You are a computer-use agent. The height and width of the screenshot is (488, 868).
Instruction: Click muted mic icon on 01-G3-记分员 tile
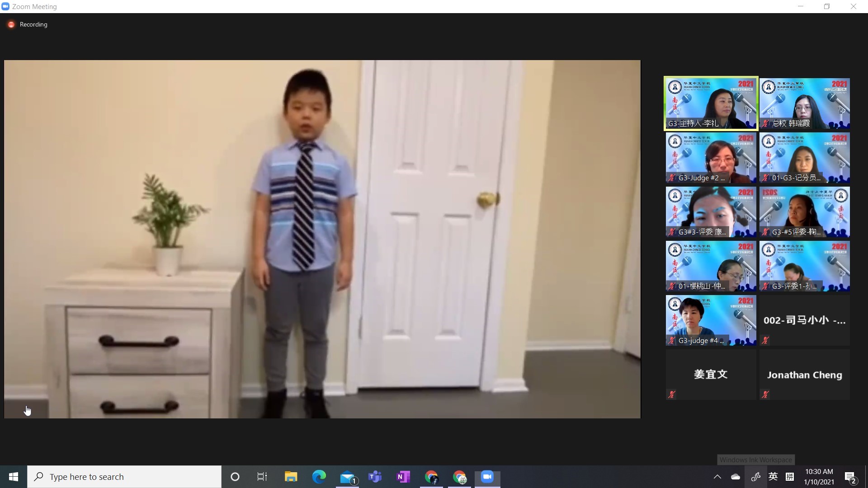click(x=765, y=178)
